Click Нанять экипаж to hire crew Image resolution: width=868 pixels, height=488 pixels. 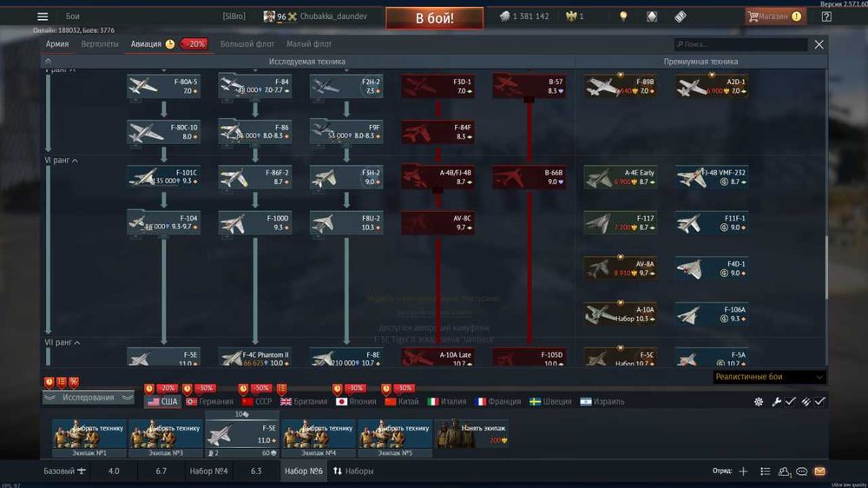click(x=471, y=433)
